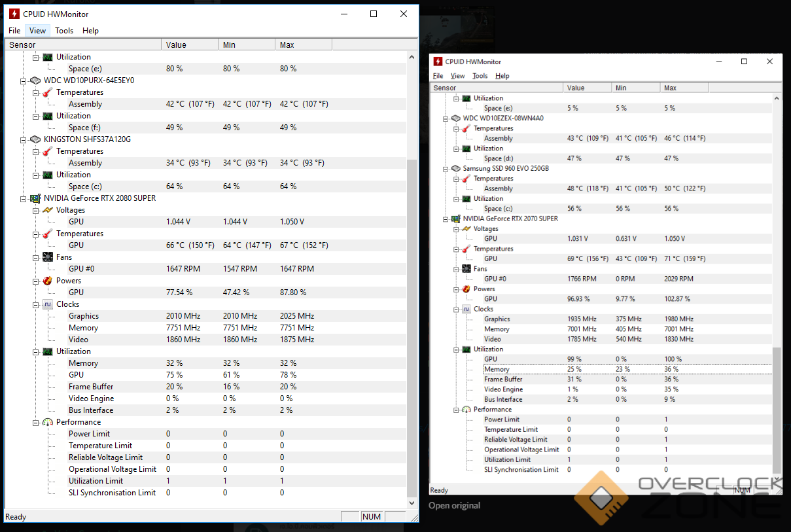Collapse Utilization section under RTX 2070 SUPER
Screen dimensions: 791x532
click(456, 349)
